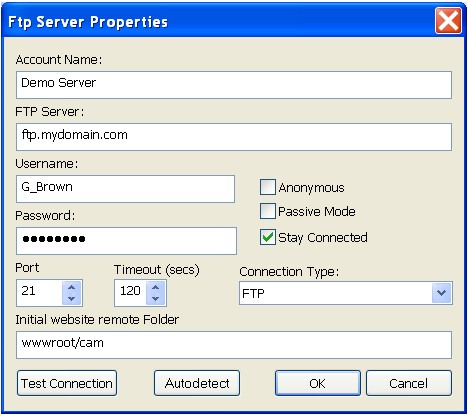This screenshot has width=468, height=415.
Task: Select the FTP connection type combo box
Action: click(346, 293)
